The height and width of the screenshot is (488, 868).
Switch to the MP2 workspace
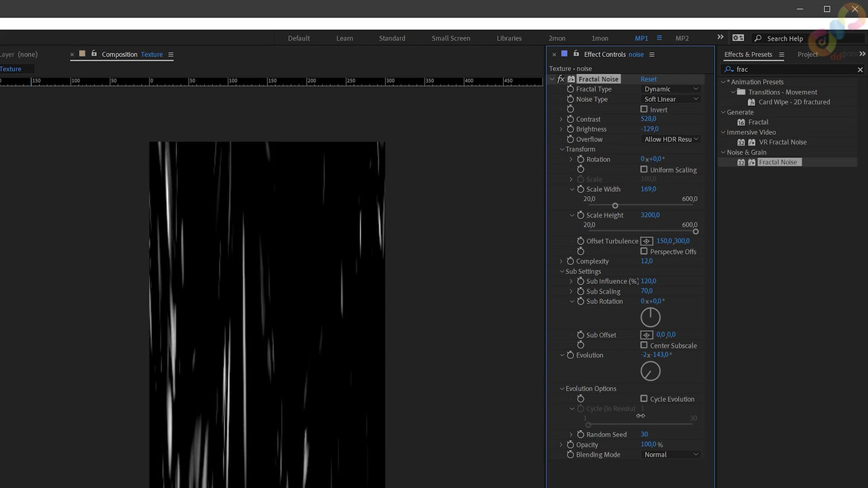682,39
